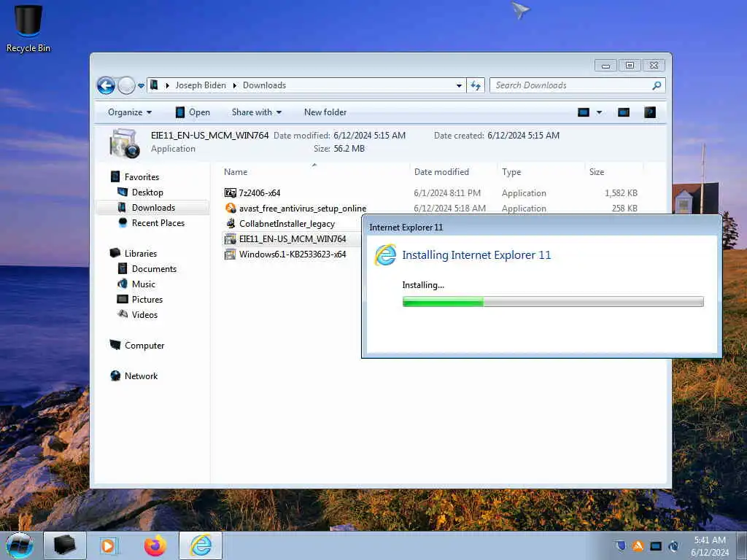Click the Explorer forward navigation arrow

click(126, 86)
